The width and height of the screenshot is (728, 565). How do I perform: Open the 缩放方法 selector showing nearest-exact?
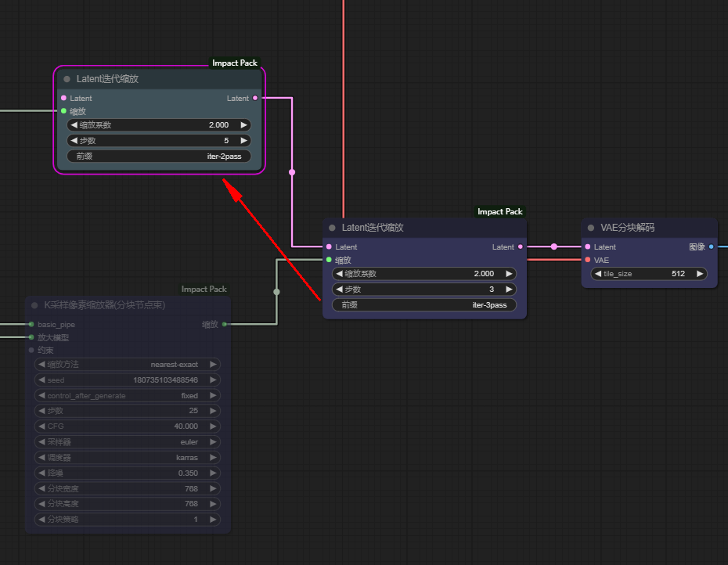click(x=128, y=364)
